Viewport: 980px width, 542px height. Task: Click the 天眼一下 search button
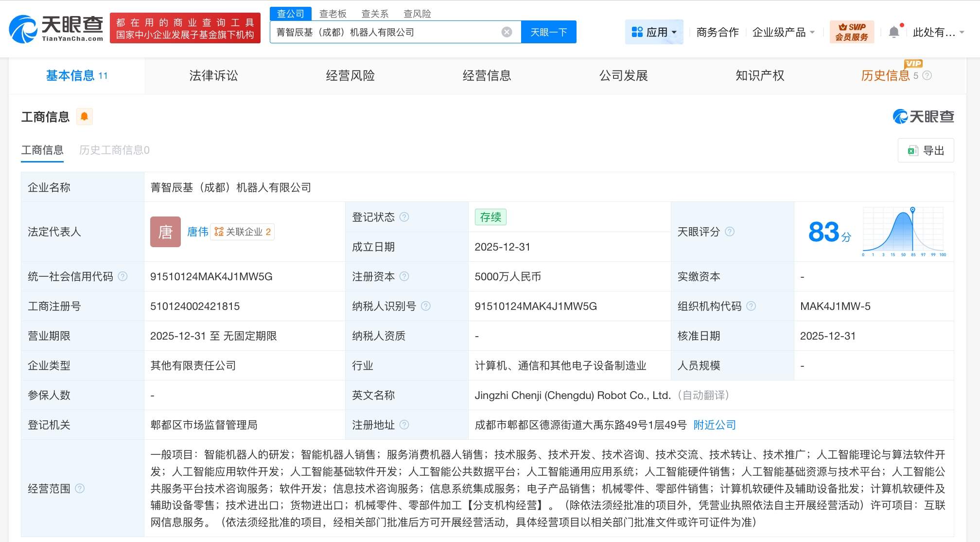tap(548, 32)
